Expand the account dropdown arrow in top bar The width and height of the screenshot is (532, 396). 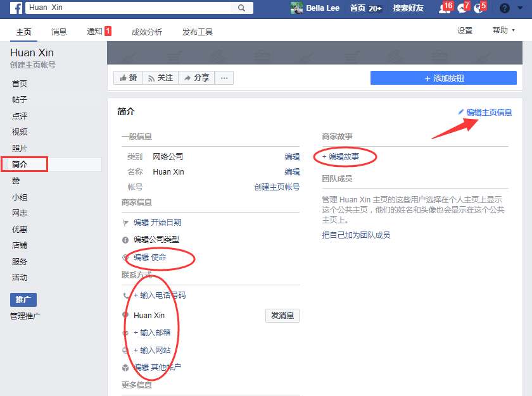pyautogui.click(x=520, y=8)
